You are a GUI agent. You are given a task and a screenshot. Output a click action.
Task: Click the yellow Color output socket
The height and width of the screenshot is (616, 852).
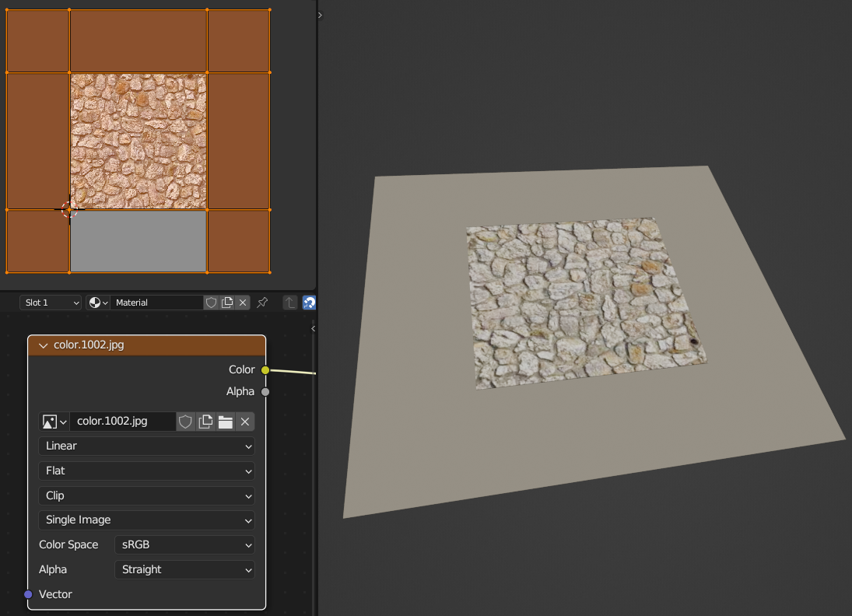265,370
